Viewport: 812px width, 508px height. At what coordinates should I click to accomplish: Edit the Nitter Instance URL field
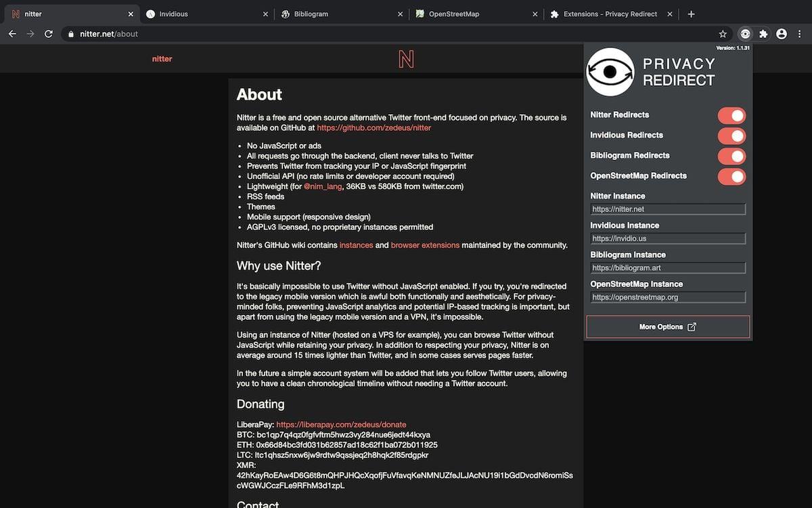point(668,209)
